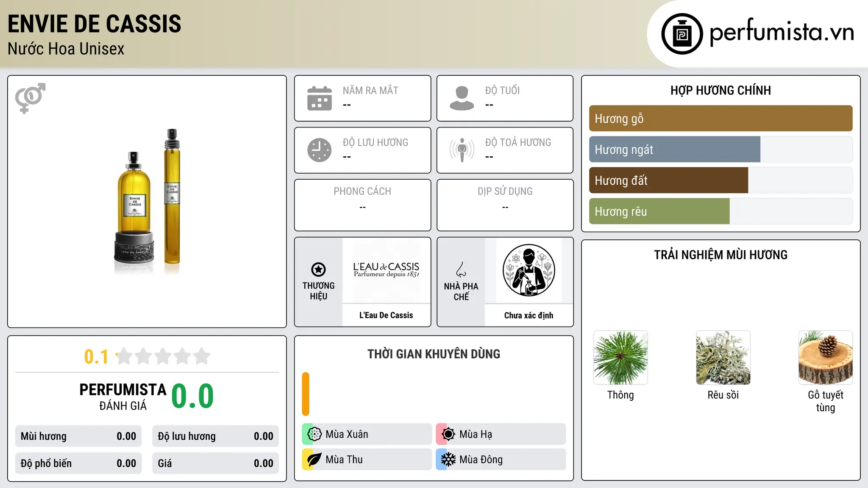This screenshot has width=868, height=488.
Task: Click the calendar icon beside Năm ra mắt
Action: coord(320,98)
